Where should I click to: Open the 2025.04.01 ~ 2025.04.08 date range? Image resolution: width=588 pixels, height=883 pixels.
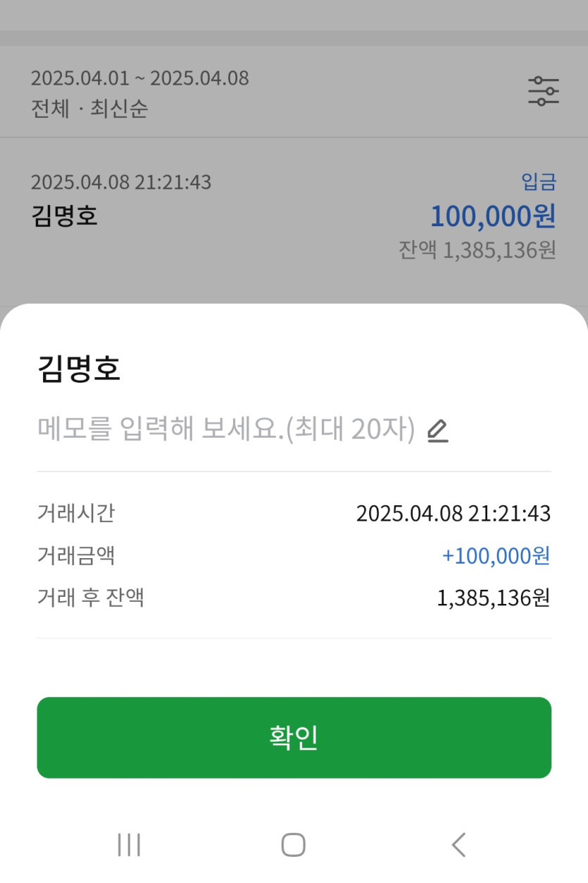click(139, 78)
